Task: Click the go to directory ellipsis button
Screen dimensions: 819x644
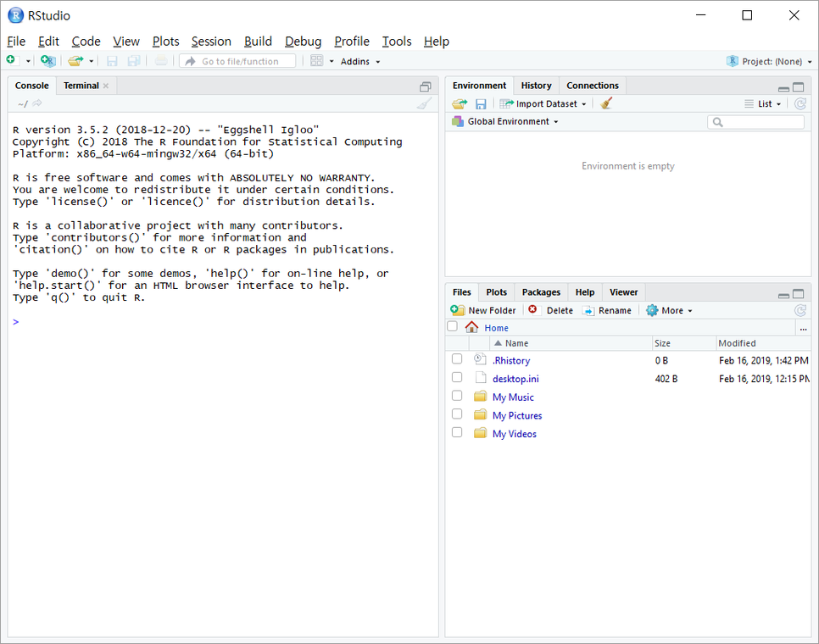Action: tap(804, 328)
